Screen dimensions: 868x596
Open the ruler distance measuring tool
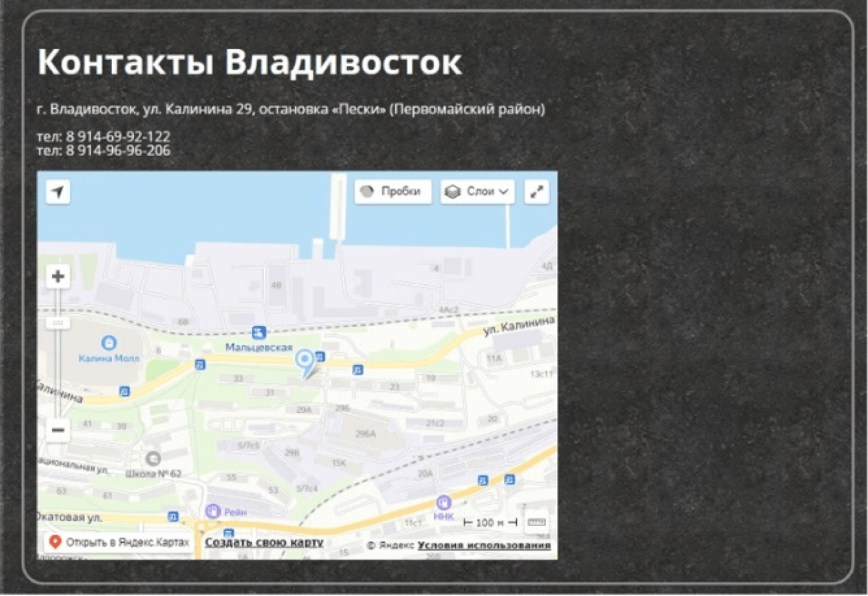point(536,522)
